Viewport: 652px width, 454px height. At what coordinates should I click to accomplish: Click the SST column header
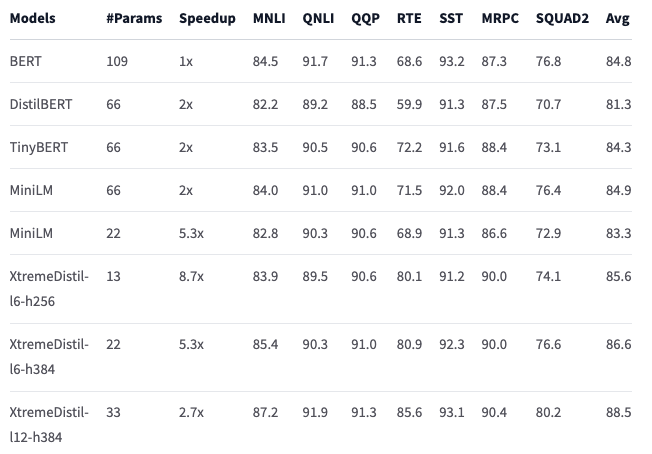(450, 19)
